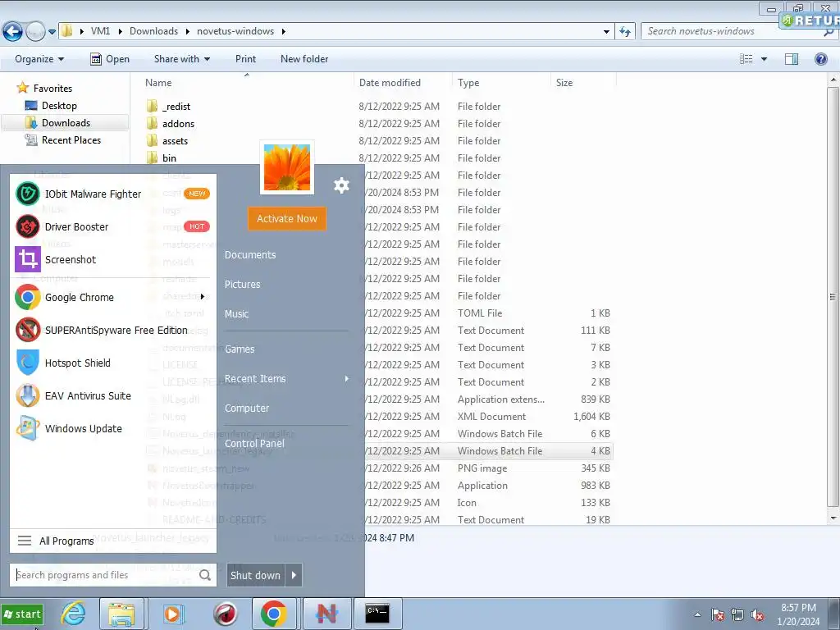Click the Activate Now button
This screenshot has width=840, height=630.
click(x=286, y=218)
